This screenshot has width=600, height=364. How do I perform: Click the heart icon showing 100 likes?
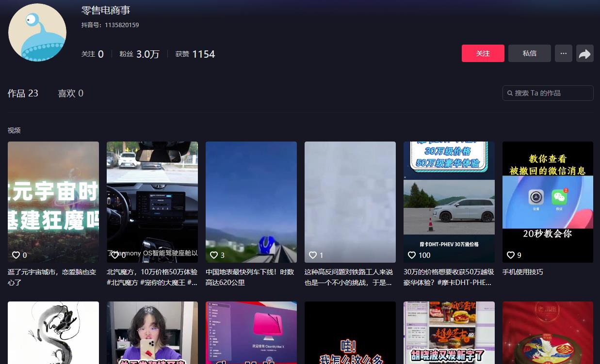[412, 255]
